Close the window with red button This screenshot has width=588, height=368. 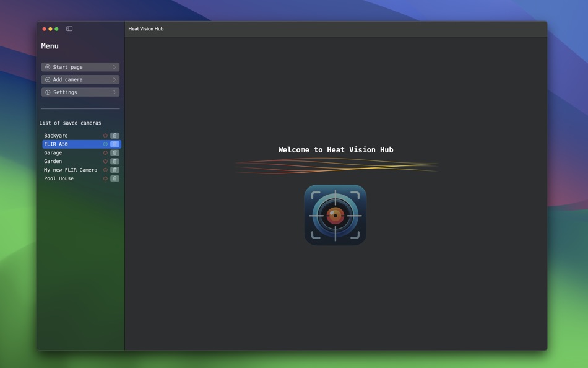coord(44,29)
